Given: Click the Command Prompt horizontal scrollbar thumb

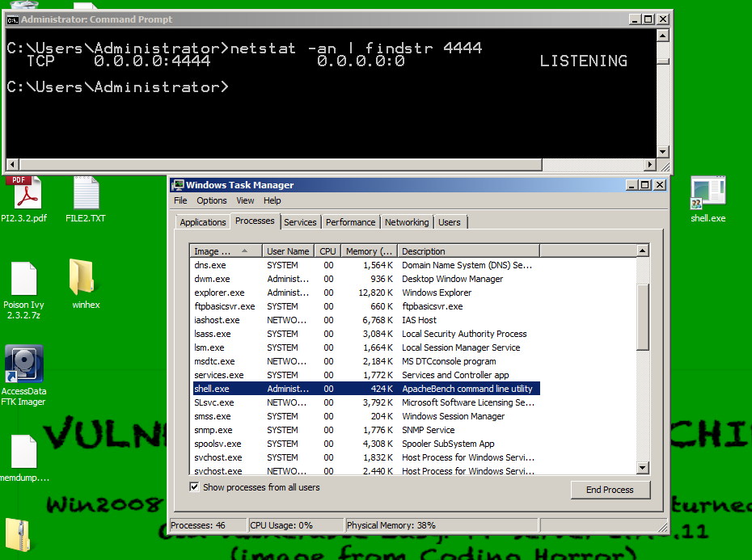Looking at the screenshot, I should click(x=281, y=165).
